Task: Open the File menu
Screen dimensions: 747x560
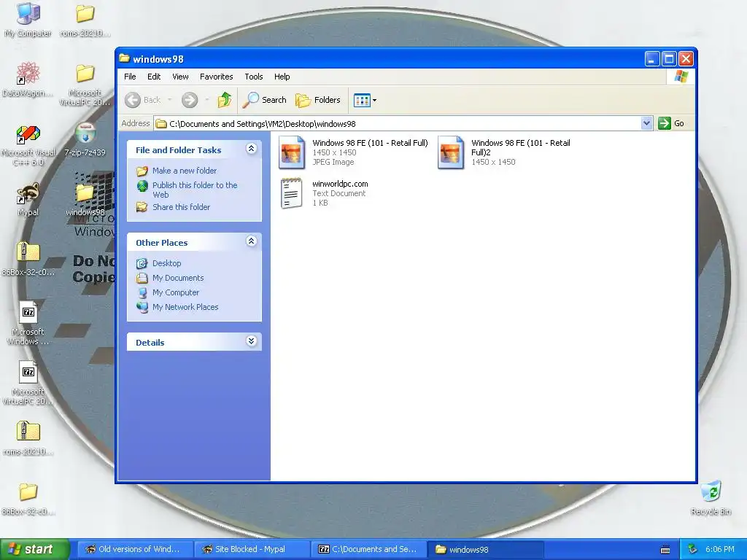Action: click(x=130, y=77)
